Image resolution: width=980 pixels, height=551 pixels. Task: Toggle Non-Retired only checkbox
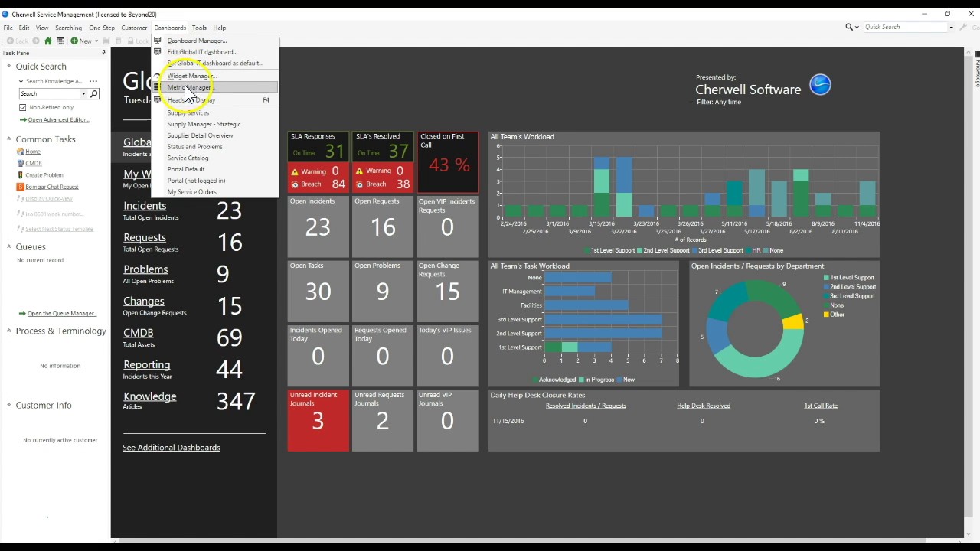pos(23,108)
